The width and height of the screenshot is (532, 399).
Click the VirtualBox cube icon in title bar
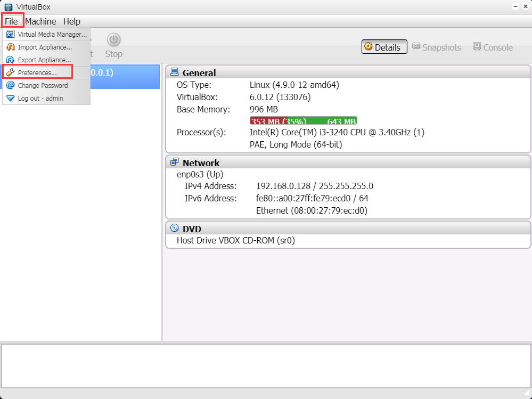coord(9,7)
